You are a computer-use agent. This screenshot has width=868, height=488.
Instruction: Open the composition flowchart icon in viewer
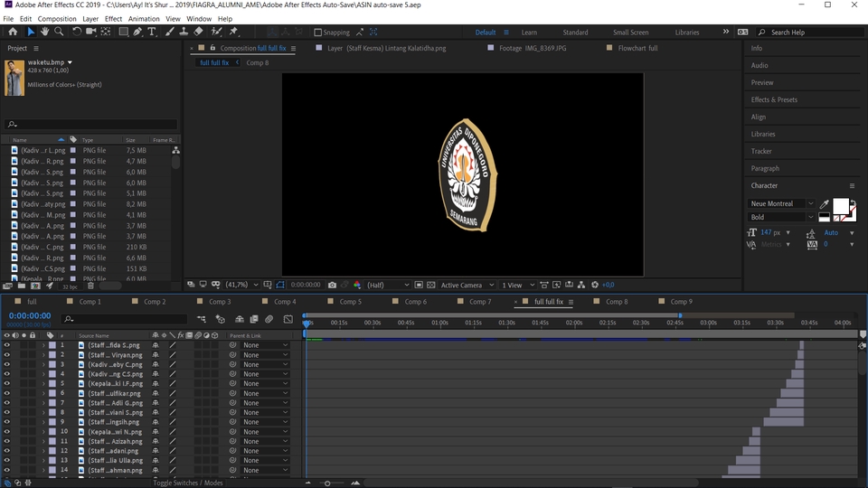581,285
